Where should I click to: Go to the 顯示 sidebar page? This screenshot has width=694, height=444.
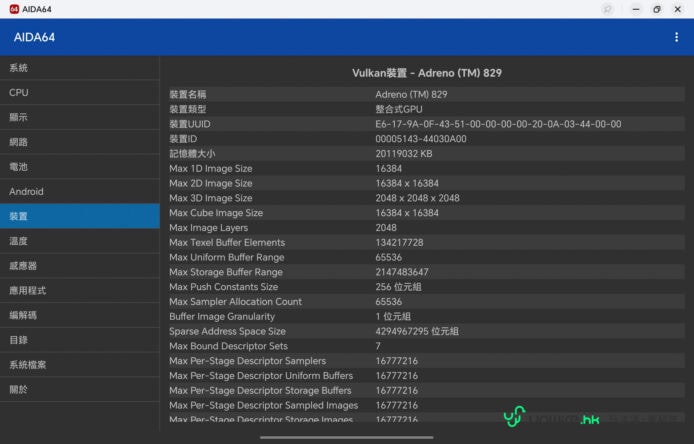[x=80, y=117]
